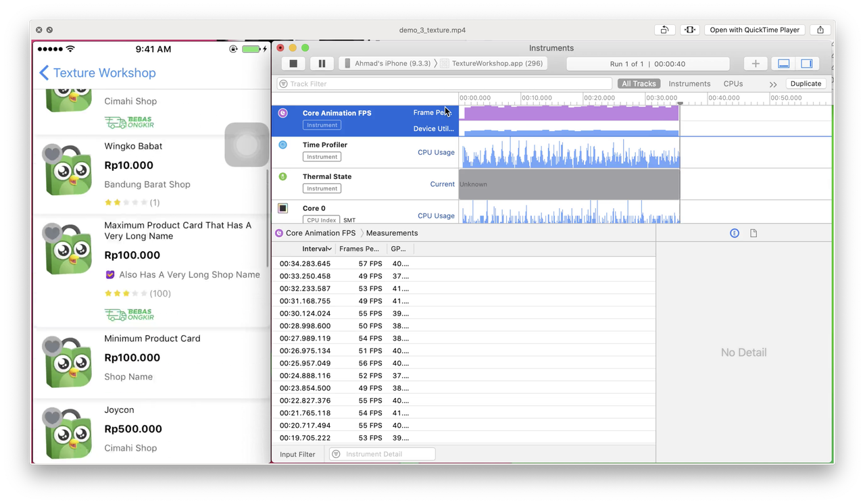
Task: Click the CPU Index badge under Core 0
Action: [x=321, y=220]
